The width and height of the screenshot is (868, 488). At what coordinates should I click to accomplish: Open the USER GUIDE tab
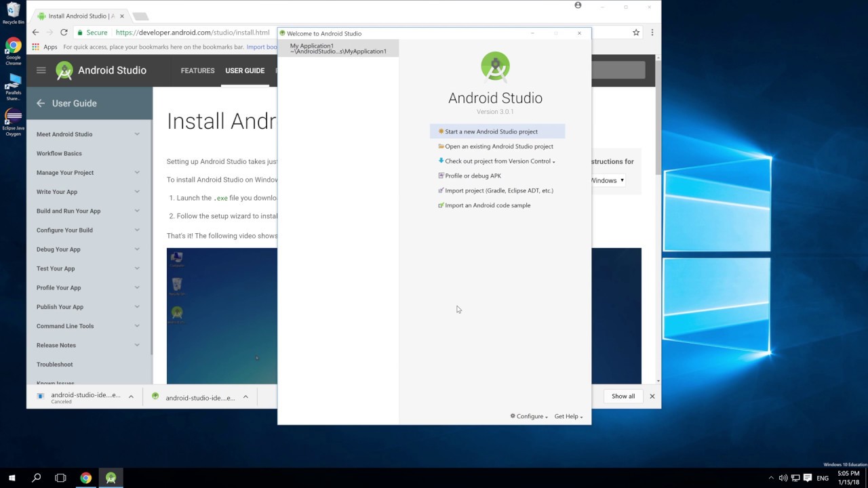click(x=245, y=70)
